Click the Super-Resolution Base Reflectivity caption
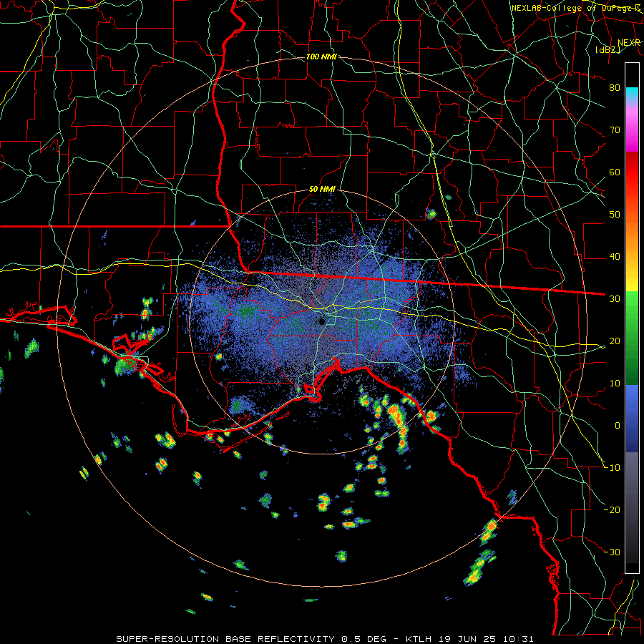644x644 pixels. pyautogui.click(x=325, y=639)
